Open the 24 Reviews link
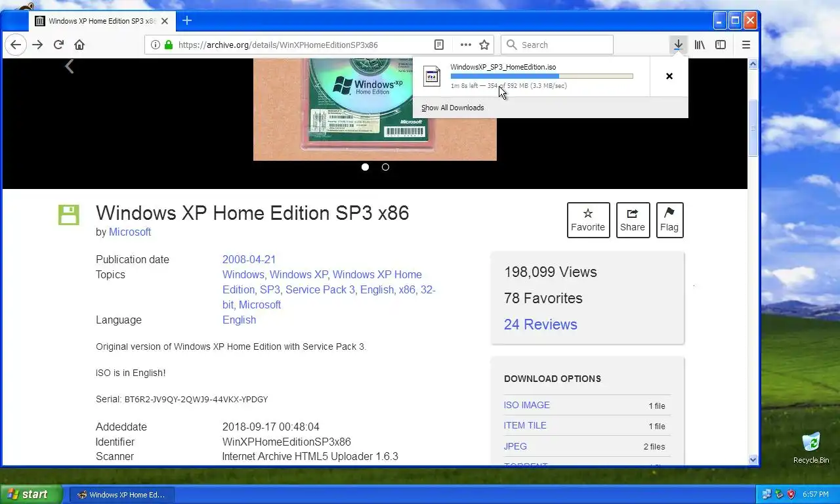Image resolution: width=840 pixels, height=504 pixels. [541, 324]
